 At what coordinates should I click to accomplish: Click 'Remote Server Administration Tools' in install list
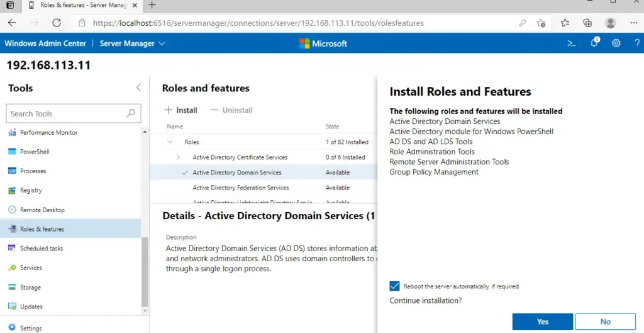click(x=449, y=162)
